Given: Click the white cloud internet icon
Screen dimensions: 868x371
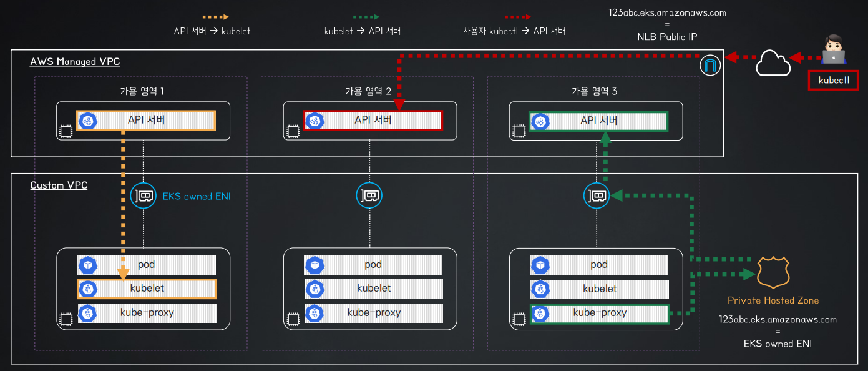Looking at the screenshot, I should 773,63.
